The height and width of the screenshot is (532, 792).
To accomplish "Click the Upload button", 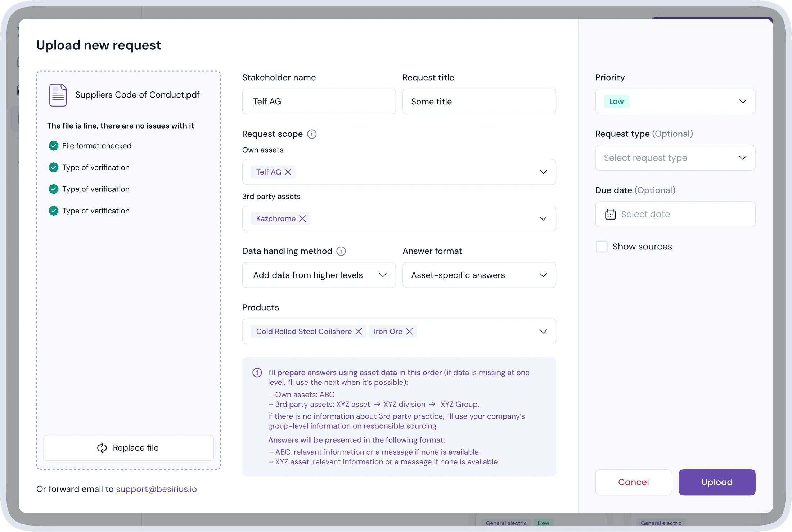I will [x=717, y=482].
